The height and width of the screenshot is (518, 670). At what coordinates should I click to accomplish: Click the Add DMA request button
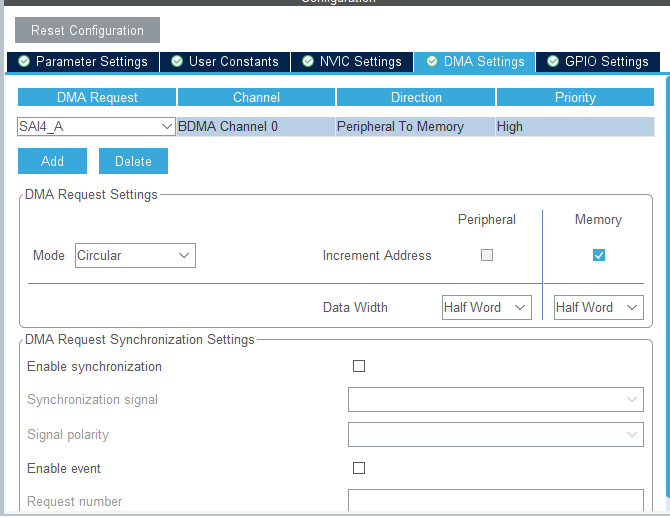tap(52, 161)
